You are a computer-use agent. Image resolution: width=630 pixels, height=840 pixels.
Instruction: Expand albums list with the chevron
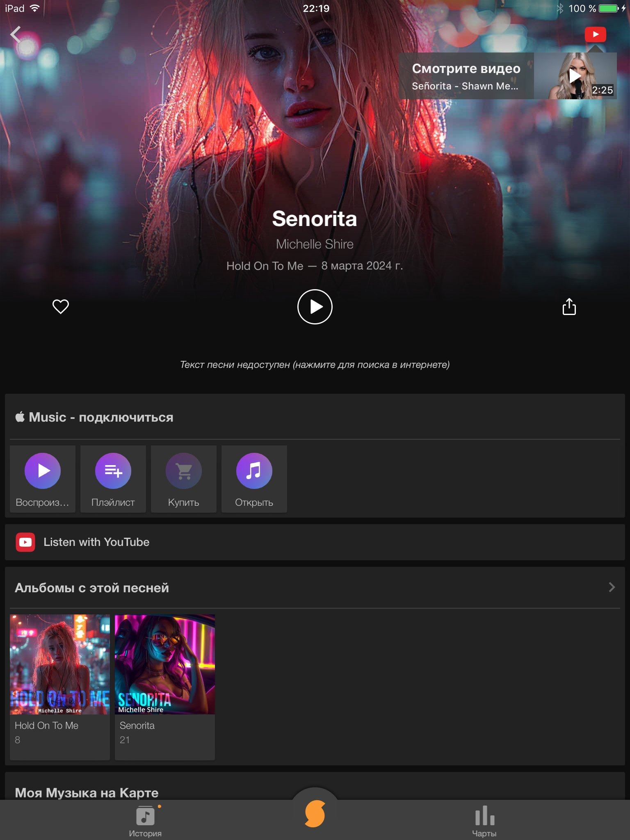612,587
